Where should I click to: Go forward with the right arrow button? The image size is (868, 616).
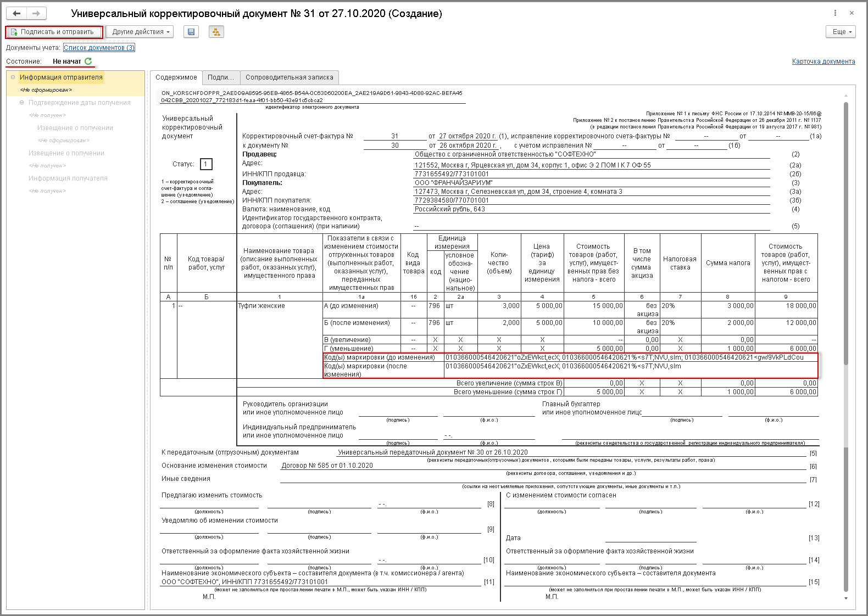point(36,13)
